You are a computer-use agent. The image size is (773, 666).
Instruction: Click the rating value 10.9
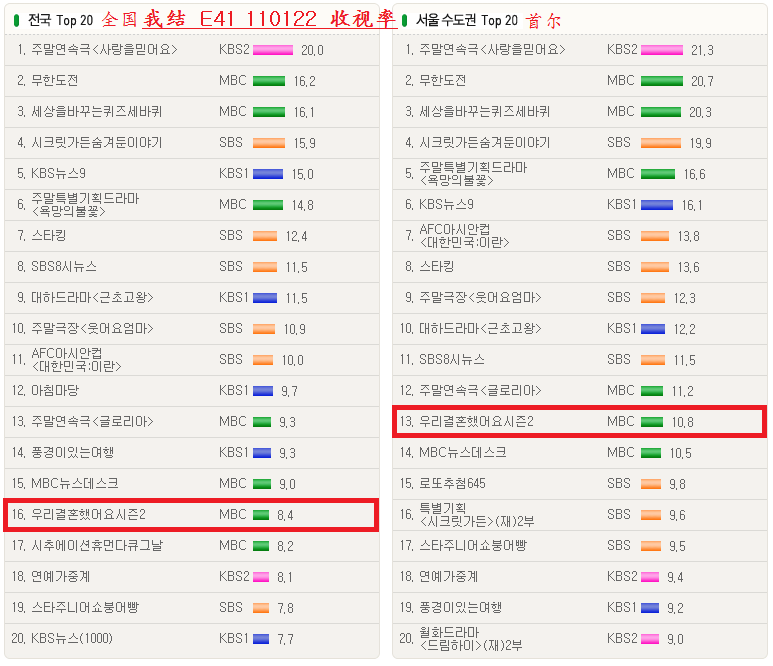294,330
